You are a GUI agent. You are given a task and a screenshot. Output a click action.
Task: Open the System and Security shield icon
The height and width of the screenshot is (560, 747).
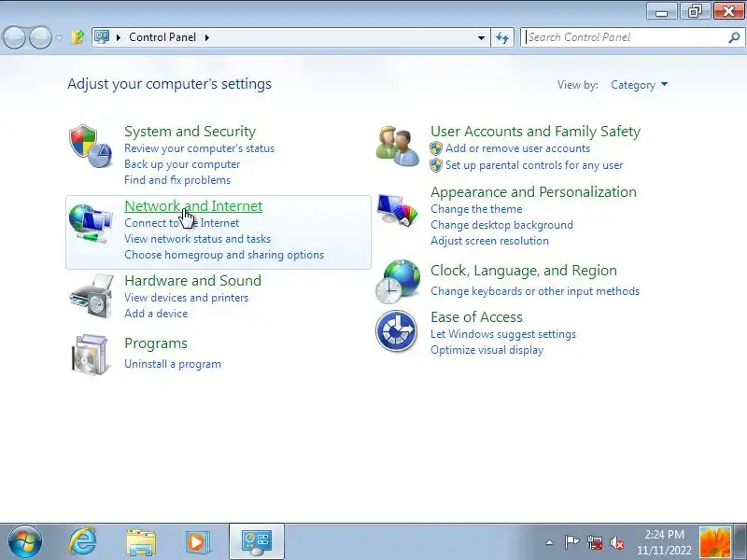click(x=91, y=147)
